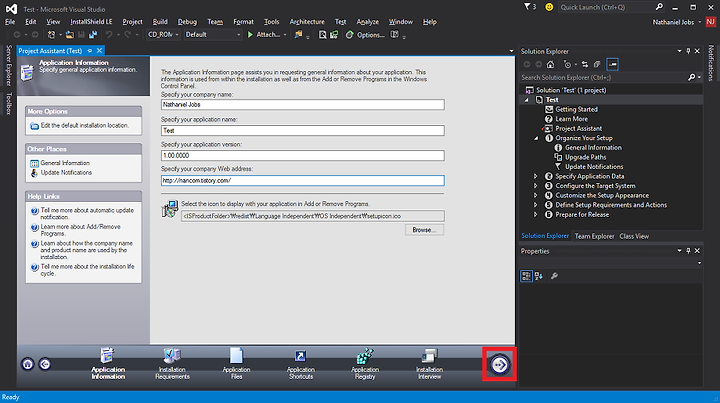Toggle pin on Project Assistant tab

pyautogui.click(x=90, y=50)
